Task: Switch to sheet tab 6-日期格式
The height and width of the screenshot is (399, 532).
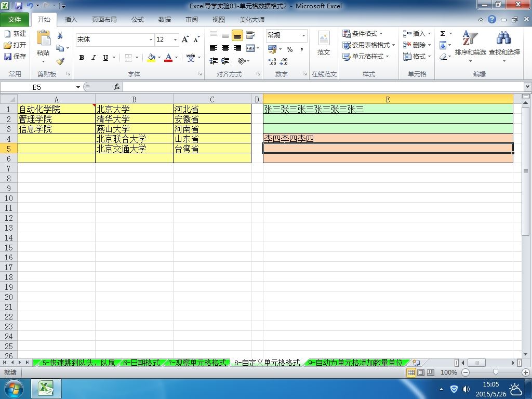Action: (141, 363)
